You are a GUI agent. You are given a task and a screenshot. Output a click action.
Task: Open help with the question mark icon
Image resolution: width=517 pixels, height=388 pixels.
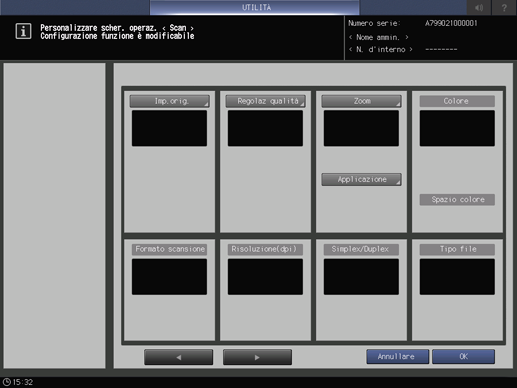(x=504, y=7)
